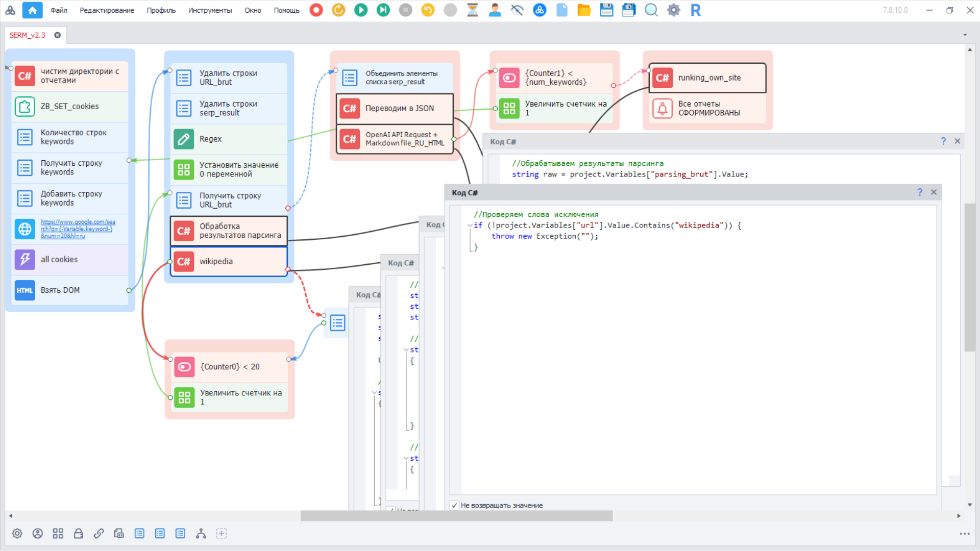
Task: Click the four-squares variables icon at bottom
Action: coord(58,534)
